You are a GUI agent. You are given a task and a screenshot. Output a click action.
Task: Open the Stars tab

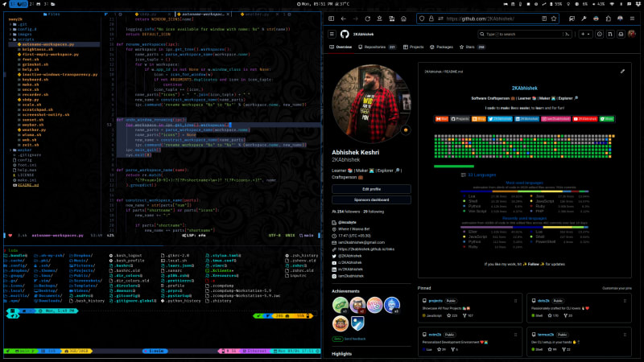[x=472, y=47]
